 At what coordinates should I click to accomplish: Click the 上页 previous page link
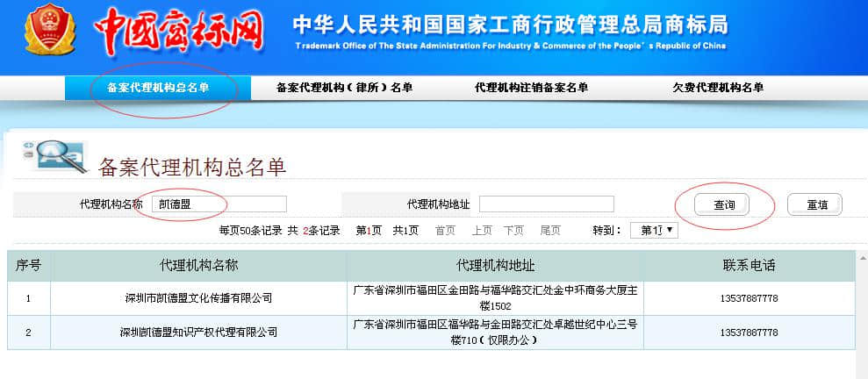coord(482,230)
